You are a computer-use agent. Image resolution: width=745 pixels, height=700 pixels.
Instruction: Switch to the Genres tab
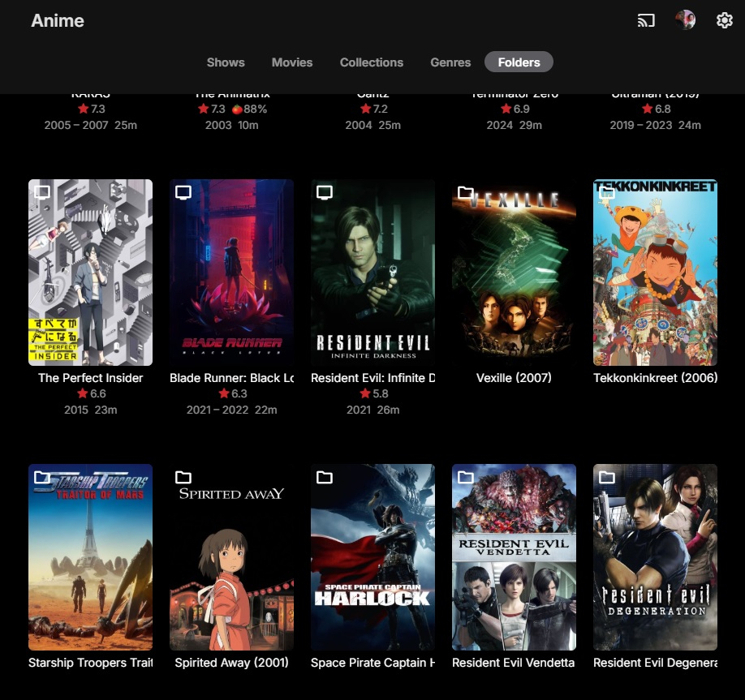tap(450, 62)
